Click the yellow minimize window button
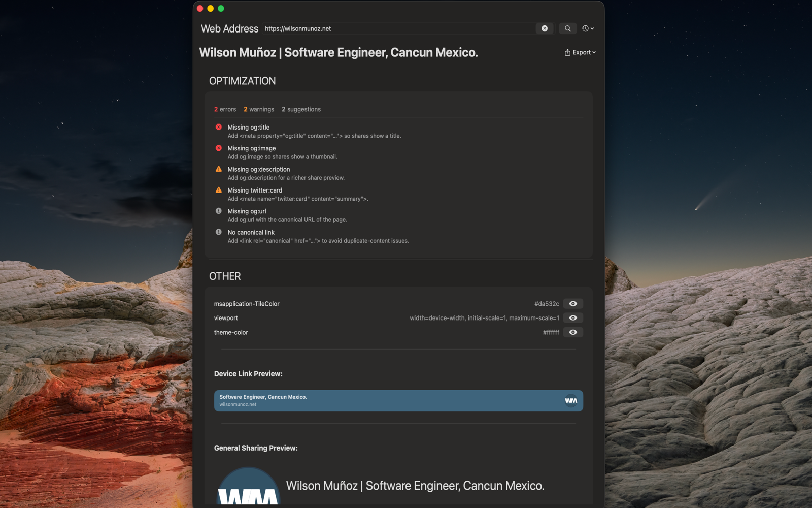The height and width of the screenshot is (508, 812). (x=210, y=8)
